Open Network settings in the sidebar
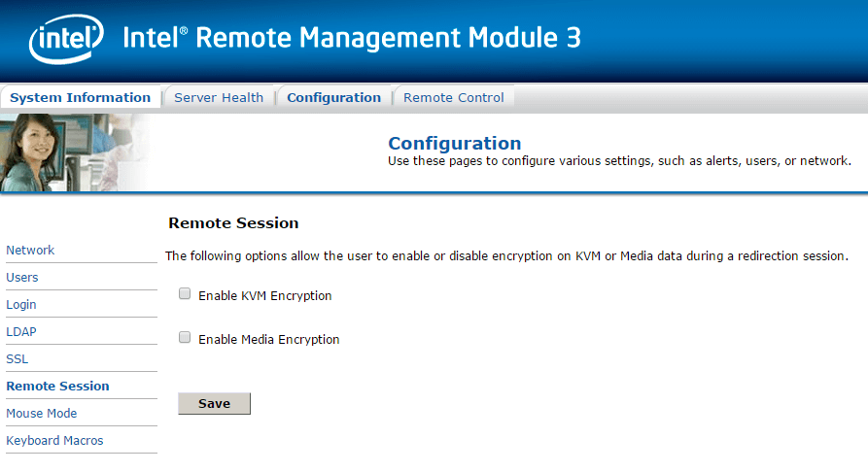The height and width of the screenshot is (472, 868). click(30, 251)
